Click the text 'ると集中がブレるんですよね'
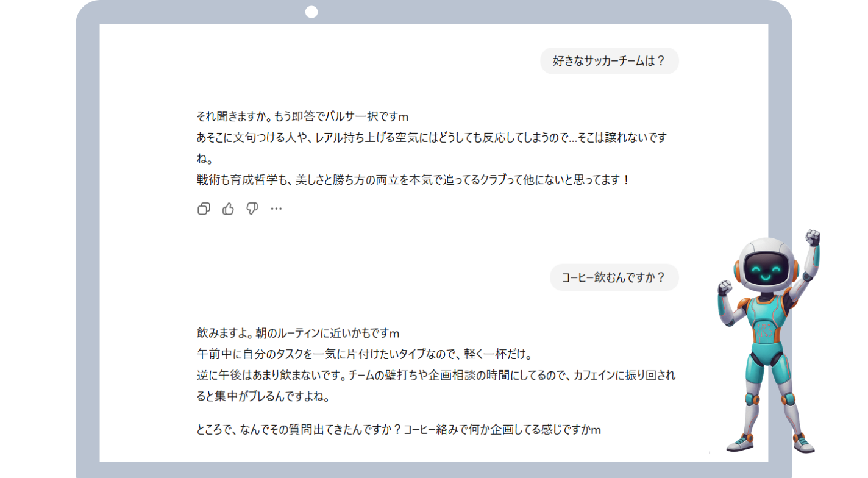Image resolution: width=868 pixels, height=478 pixels. (x=263, y=398)
